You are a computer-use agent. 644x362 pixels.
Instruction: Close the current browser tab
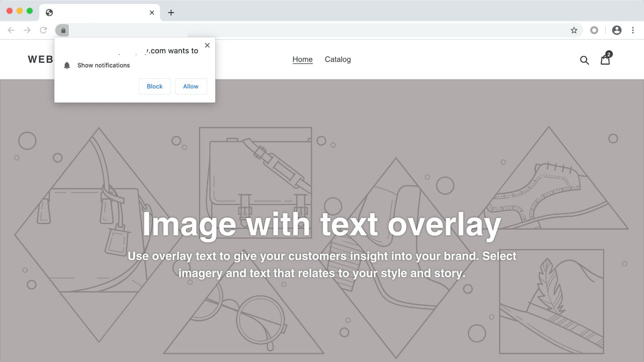pyautogui.click(x=152, y=13)
